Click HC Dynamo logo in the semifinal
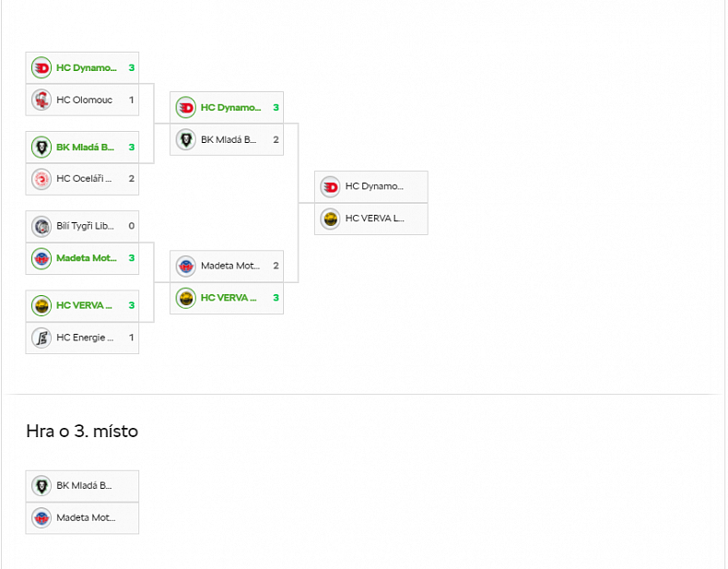Viewport: 728px width, 569px height. coord(186,108)
